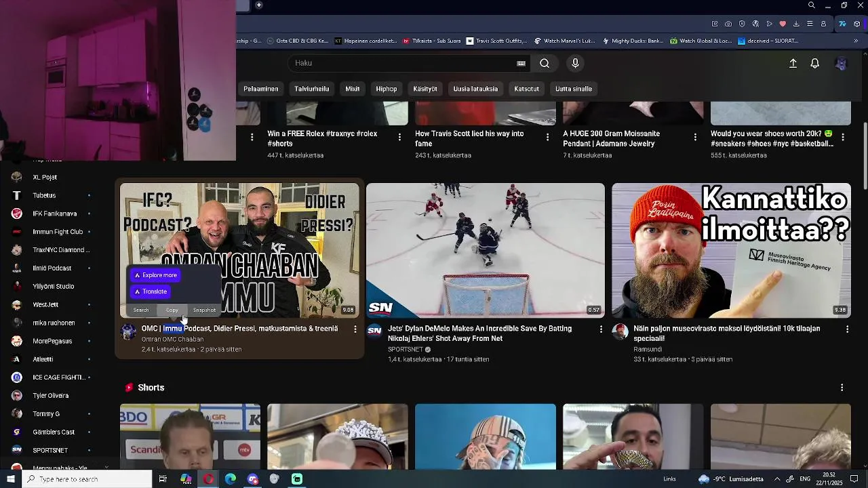Open the SPORTSNET channel name link
The height and width of the screenshot is (488, 868).
(405, 349)
